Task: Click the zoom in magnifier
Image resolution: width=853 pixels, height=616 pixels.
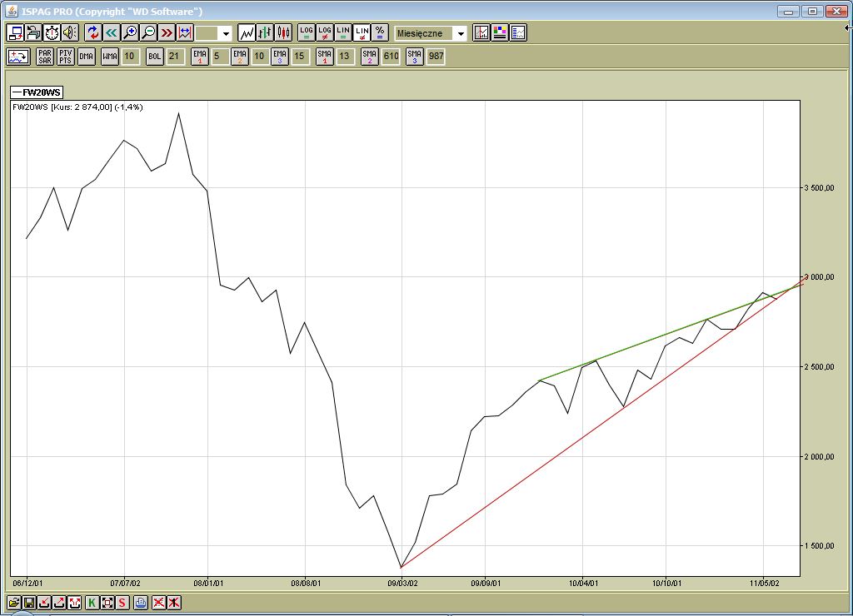Action: [x=130, y=32]
